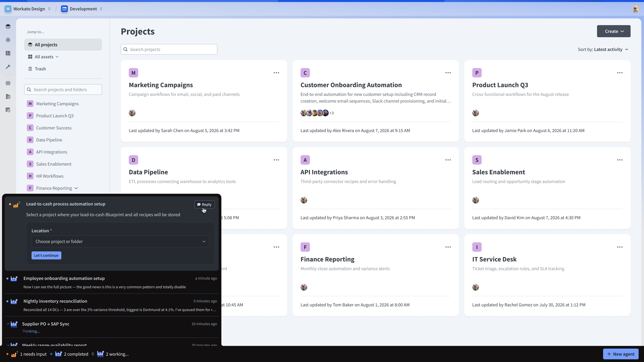Click the globe icon in left rail
This screenshot has height=362, width=644.
tap(8, 83)
